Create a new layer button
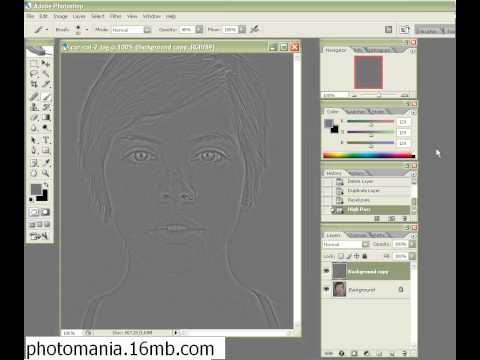Image resolution: width=480 pixels, height=360 pixels. [x=392, y=353]
